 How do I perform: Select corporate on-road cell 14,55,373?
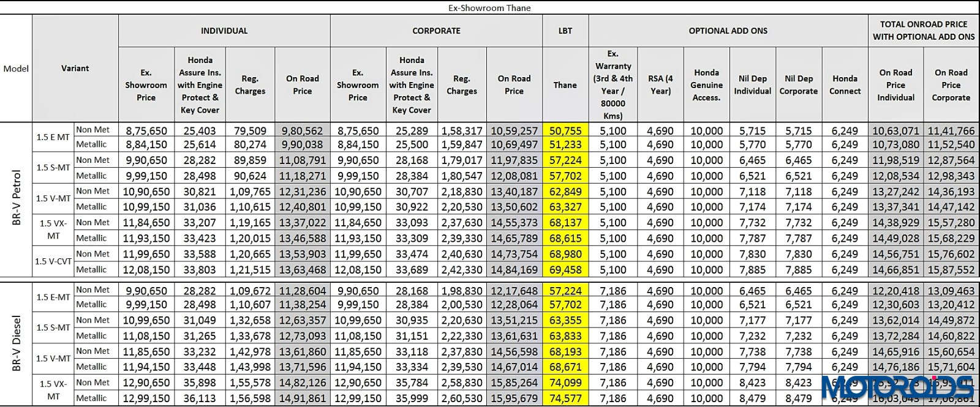514,223
